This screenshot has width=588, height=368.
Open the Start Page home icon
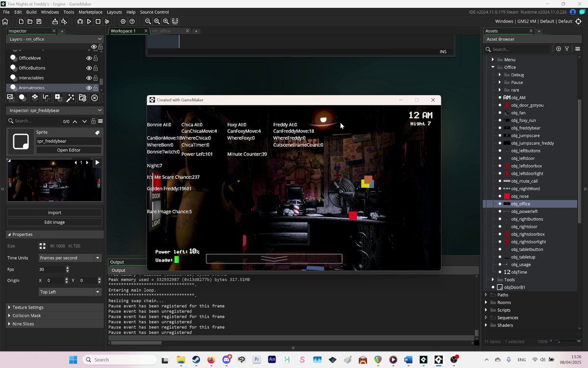(x=5, y=22)
